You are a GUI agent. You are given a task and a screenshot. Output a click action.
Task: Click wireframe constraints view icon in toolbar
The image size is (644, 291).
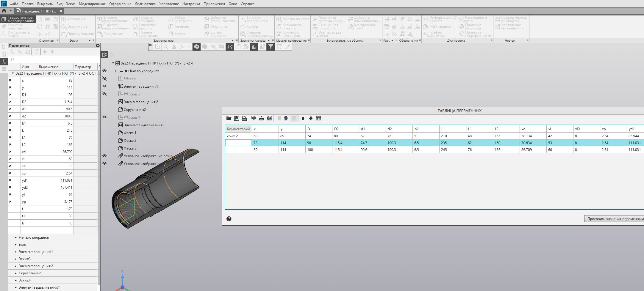pyautogui.click(x=230, y=47)
